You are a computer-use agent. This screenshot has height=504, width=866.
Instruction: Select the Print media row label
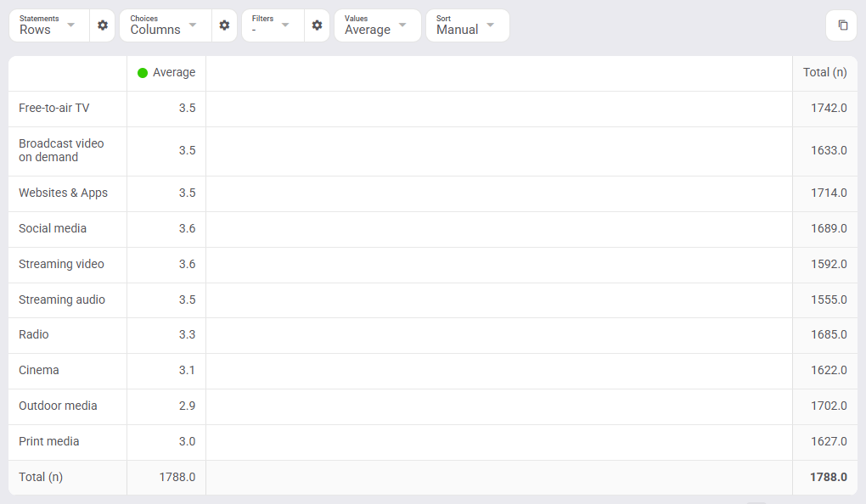(49, 441)
